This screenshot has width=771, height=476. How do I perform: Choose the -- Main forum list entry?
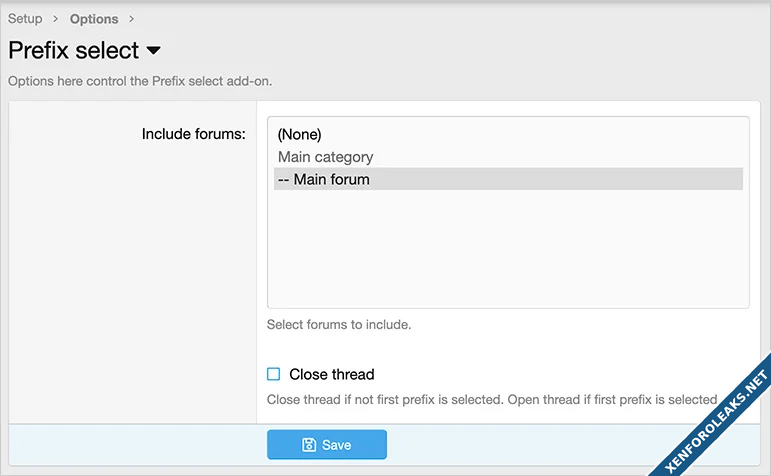coord(323,180)
